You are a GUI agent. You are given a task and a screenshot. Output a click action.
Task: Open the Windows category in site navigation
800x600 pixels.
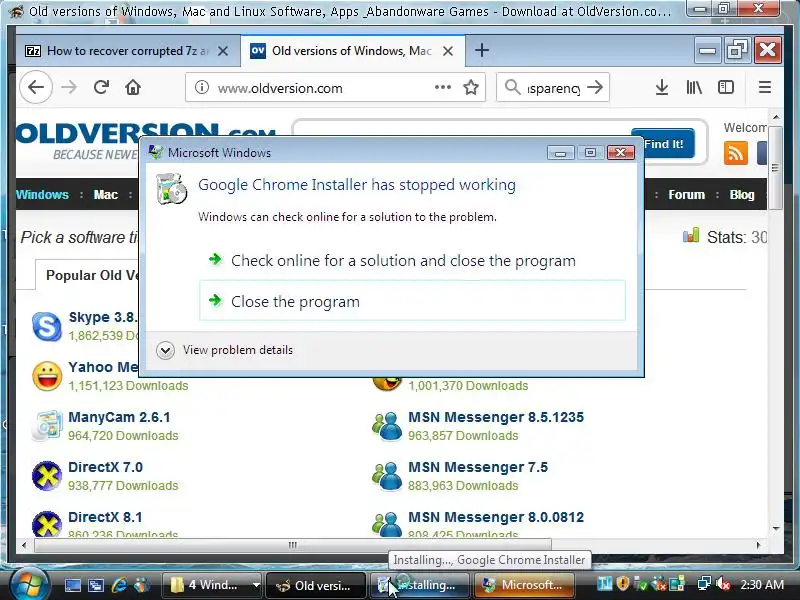42,194
